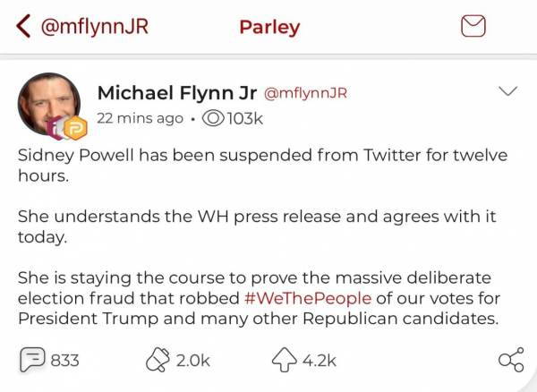
Task: Echo the post with megaphone icon
Action: coord(158,360)
